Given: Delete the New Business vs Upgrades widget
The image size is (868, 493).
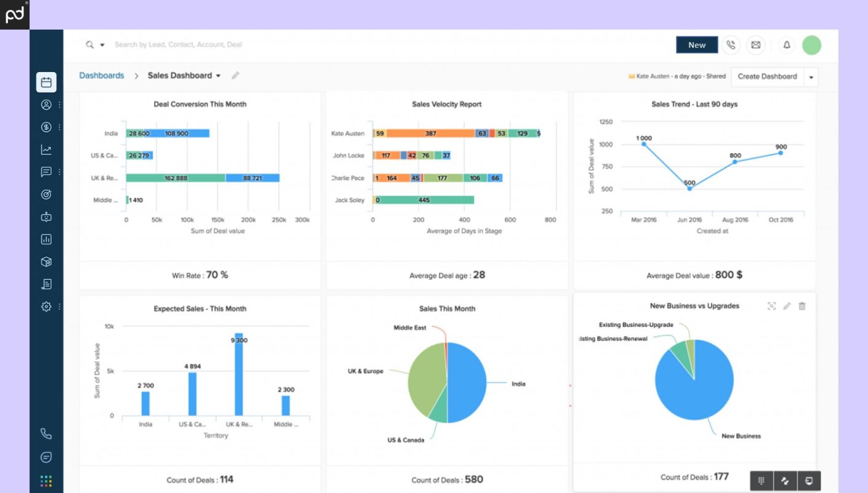Looking at the screenshot, I should (802, 305).
